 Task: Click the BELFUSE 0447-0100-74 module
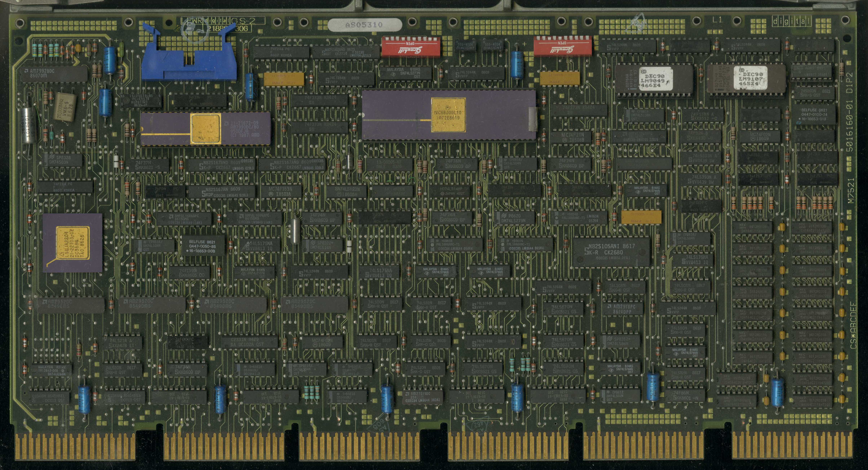(813, 114)
